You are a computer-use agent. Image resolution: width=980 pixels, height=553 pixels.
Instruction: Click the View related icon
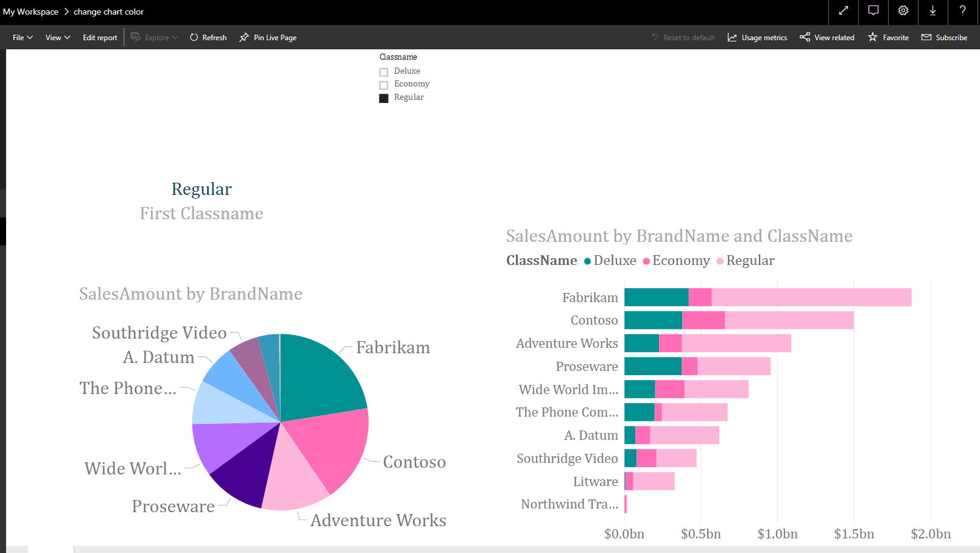click(805, 37)
